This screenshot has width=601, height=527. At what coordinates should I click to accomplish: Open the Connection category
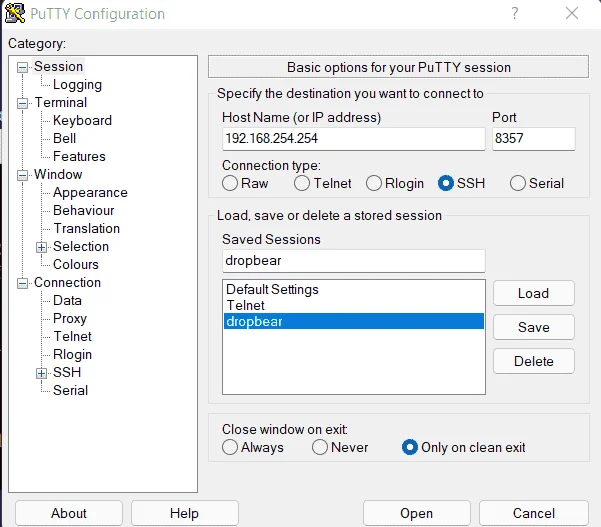(67, 282)
